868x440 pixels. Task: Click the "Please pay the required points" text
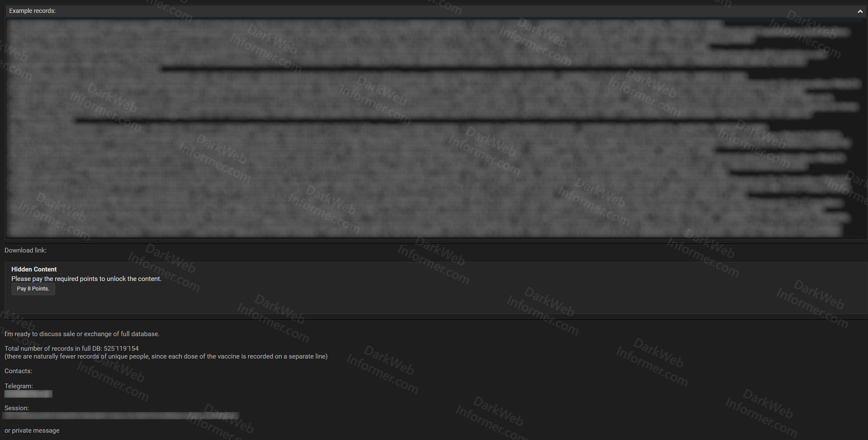click(x=86, y=279)
